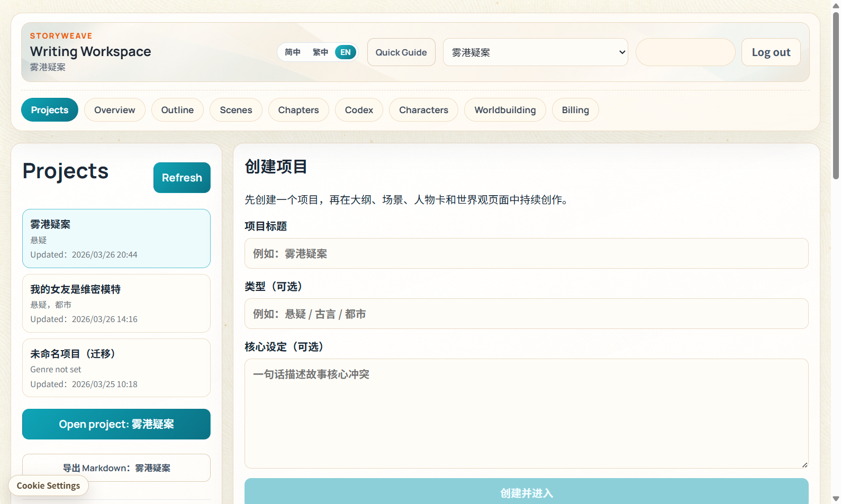The height and width of the screenshot is (504, 841).
Task: Click the empty field beside Log out
Action: [x=685, y=52]
